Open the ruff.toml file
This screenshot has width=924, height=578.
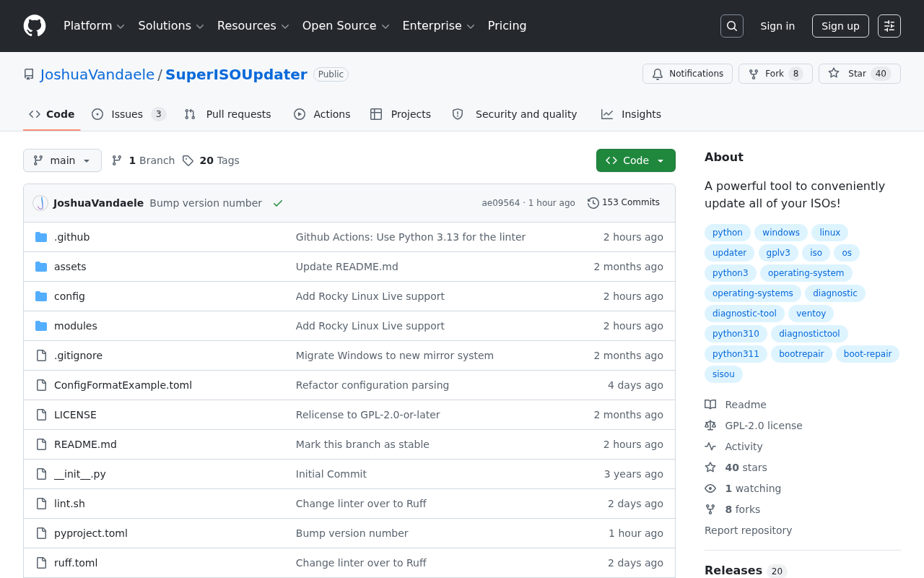[x=76, y=563]
